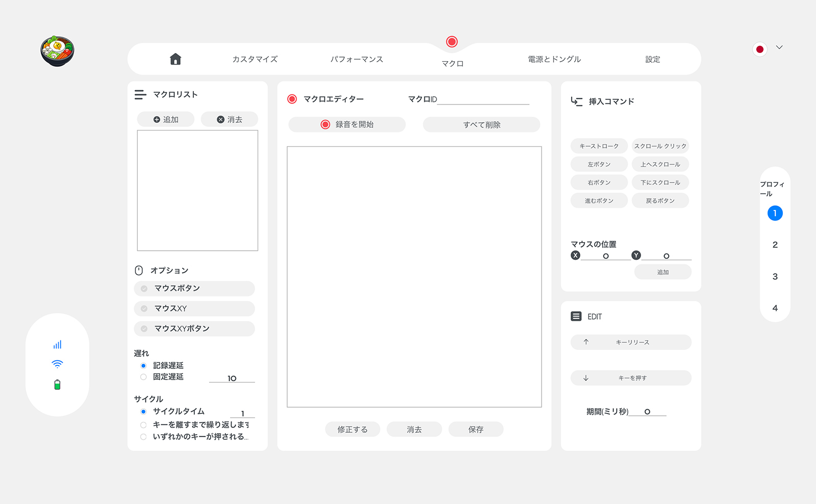The image size is (816, 504).
Task: Click the home icon in navigation bar
Action: 175,59
